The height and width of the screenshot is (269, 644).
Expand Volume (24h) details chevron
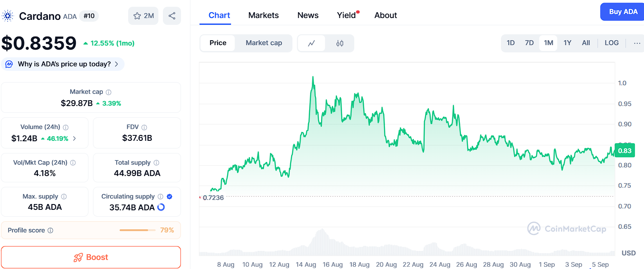(x=74, y=139)
